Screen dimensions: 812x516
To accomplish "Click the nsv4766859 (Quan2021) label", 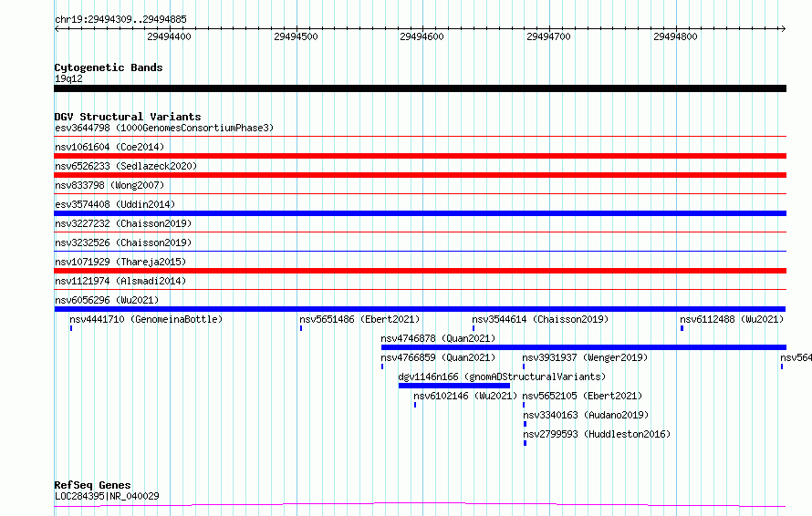I will point(438,357).
